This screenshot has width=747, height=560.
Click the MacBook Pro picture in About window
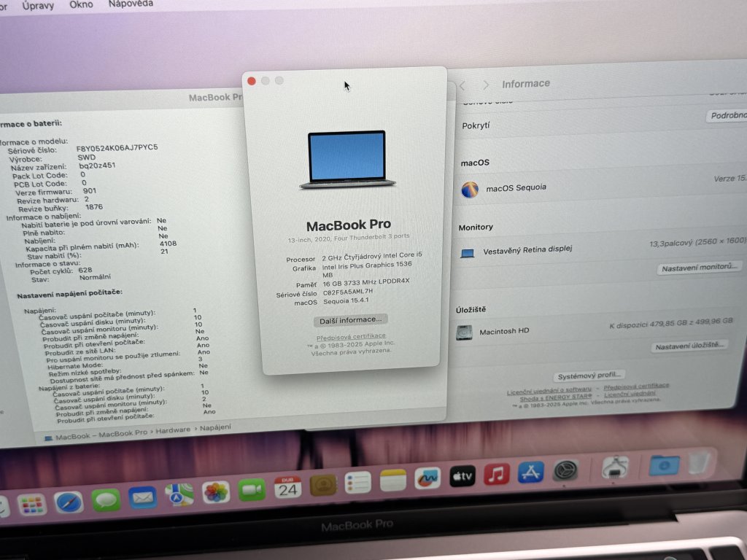347,160
